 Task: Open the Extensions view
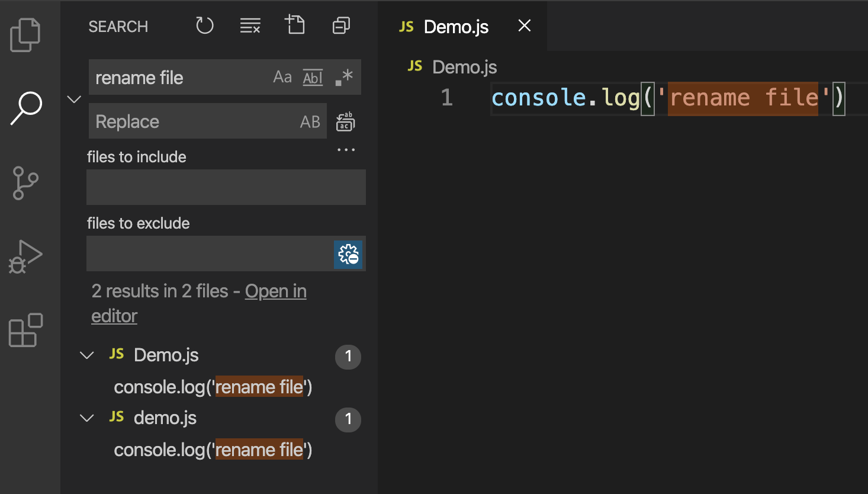[x=24, y=331]
